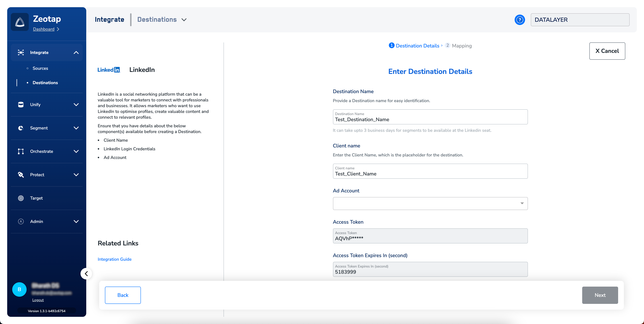This screenshot has height=324, width=644.
Task: Click the user avatar B circle
Action: point(19,289)
